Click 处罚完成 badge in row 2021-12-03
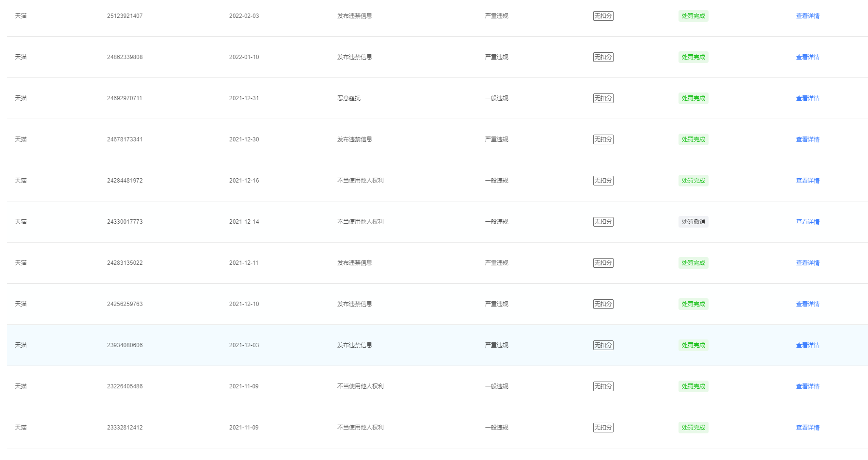The image size is (868, 460). [693, 345]
